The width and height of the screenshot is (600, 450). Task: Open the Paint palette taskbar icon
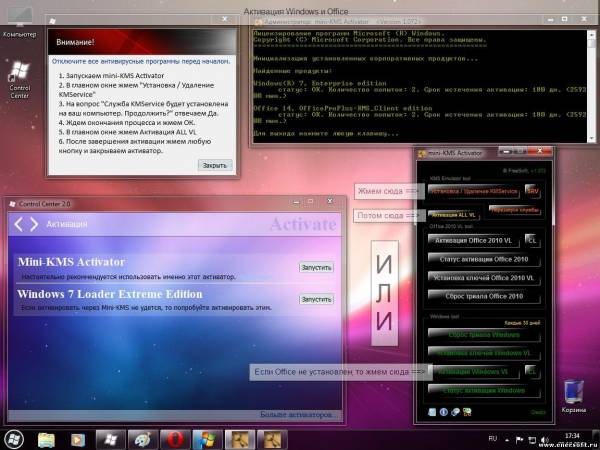tap(142, 440)
